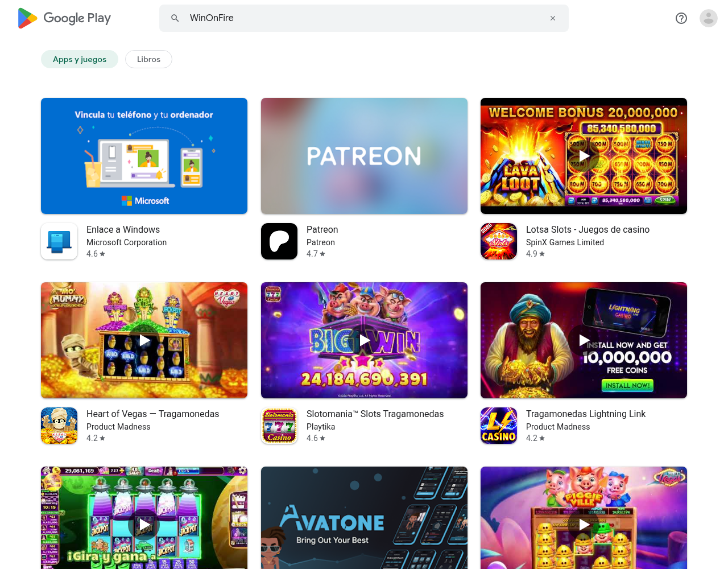Switch to the Libros filter
The height and width of the screenshot is (569, 728).
[148, 59]
